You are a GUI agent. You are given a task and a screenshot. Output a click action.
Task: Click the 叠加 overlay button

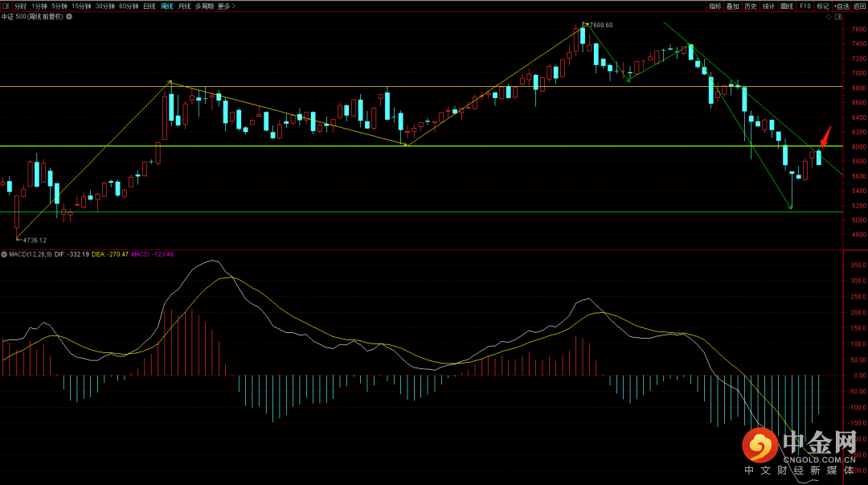click(x=732, y=6)
